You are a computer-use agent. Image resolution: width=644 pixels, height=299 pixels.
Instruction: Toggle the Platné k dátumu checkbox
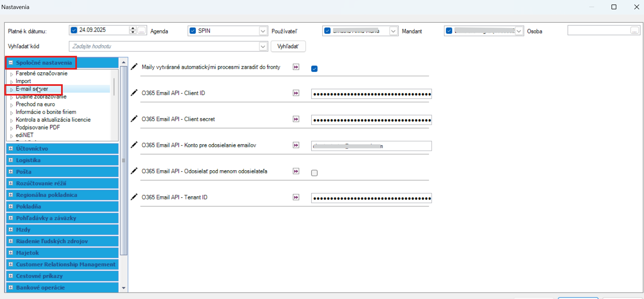(x=74, y=30)
